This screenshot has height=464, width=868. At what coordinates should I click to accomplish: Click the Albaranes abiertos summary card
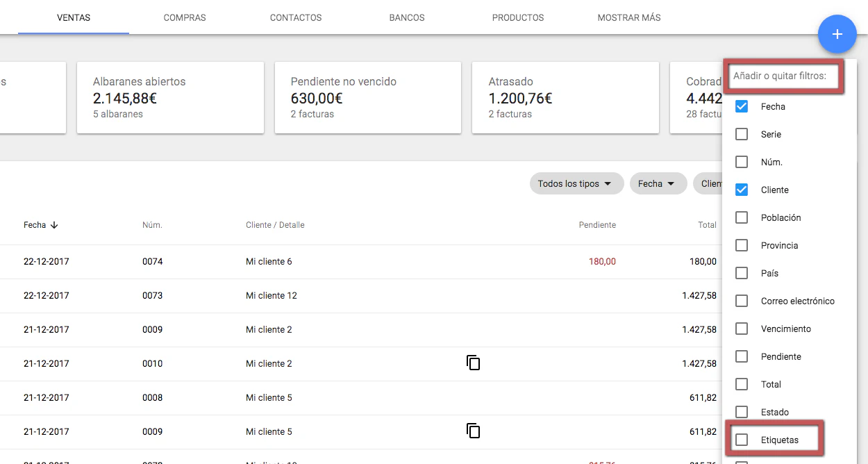tap(170, 97)
